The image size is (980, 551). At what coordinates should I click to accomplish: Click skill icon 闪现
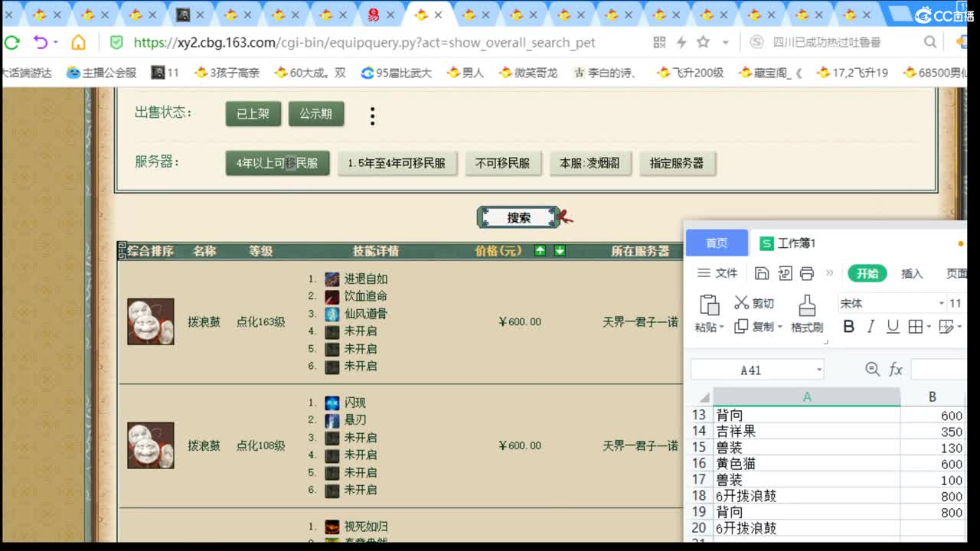[x=332, y=403]
